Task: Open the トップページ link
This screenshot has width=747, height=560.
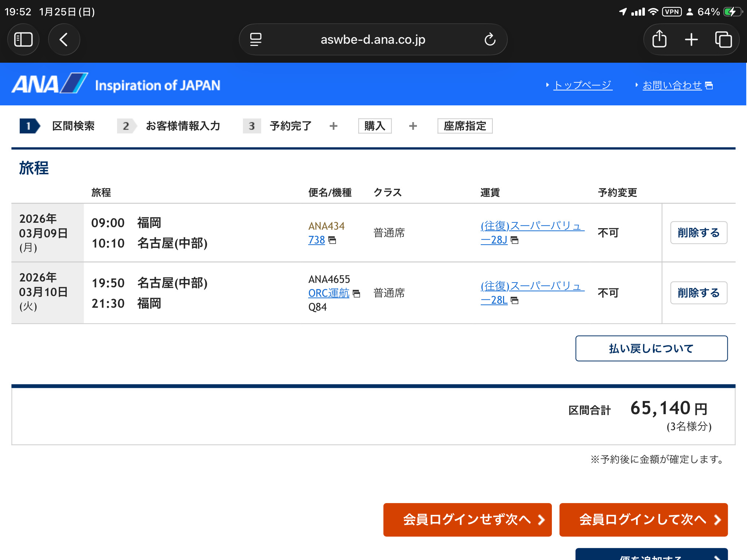Action: pyautogui.click(x=582, y=85)
